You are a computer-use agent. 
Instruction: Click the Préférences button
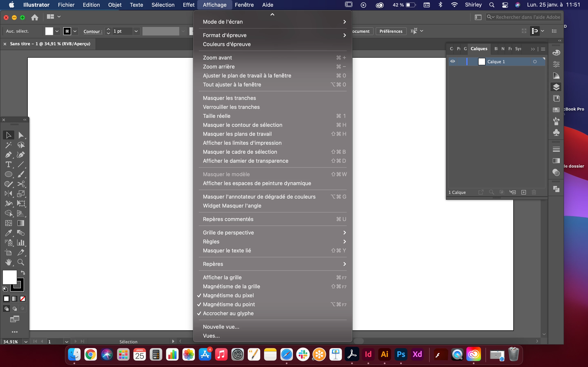click(x=391, y=31)
